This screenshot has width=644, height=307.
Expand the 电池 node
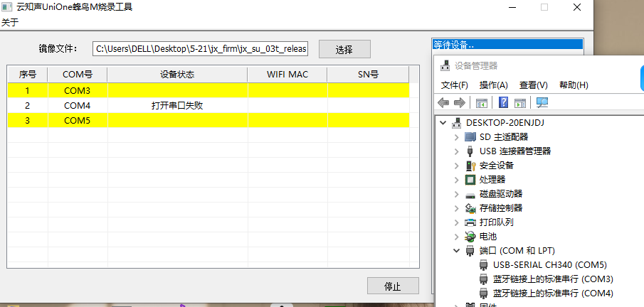tap(456, 237)
